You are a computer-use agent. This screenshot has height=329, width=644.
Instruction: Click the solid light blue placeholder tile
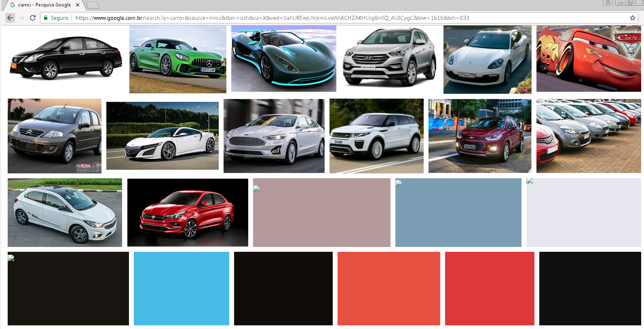(181, 288)
